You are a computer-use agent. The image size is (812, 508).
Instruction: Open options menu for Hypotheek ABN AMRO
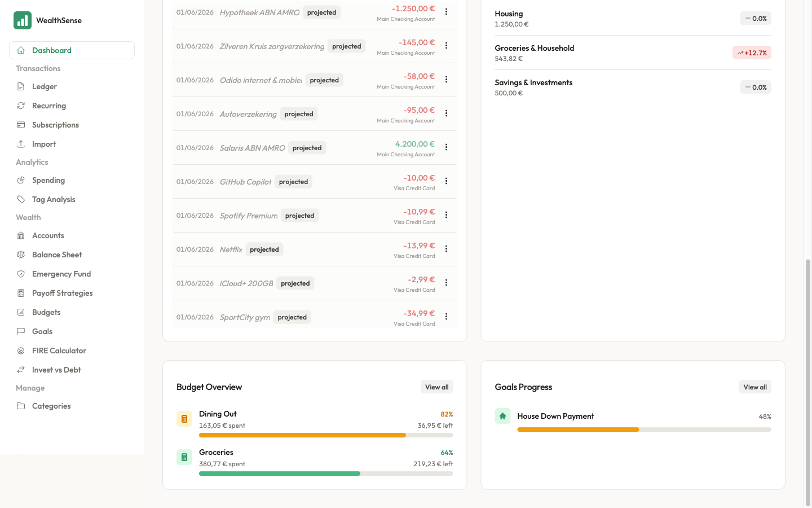pyautogui.click(x=446, y=12)
